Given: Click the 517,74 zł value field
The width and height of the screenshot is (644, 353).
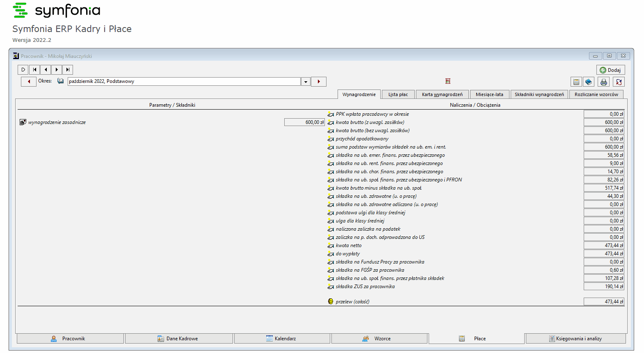Looking at the screenshot, I should point(604,188).
